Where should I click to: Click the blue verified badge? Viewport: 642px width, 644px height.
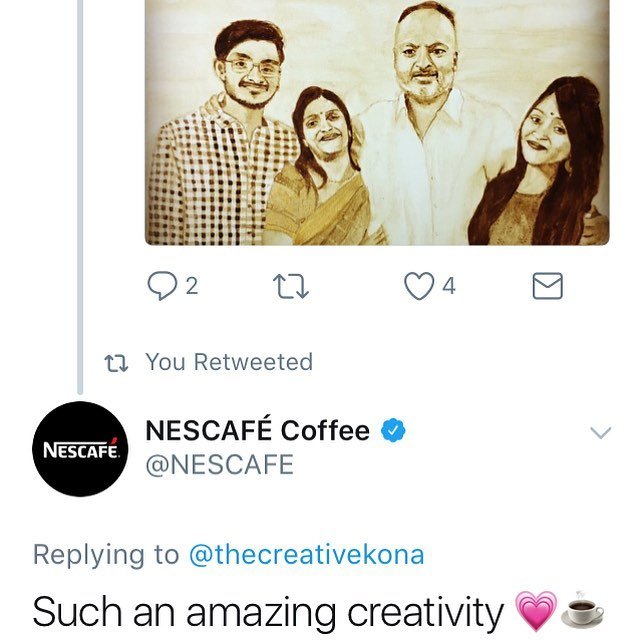point(394,431)
